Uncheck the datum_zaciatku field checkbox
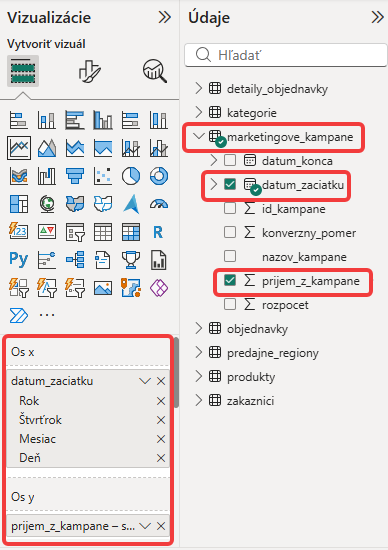 pos(230,184)
